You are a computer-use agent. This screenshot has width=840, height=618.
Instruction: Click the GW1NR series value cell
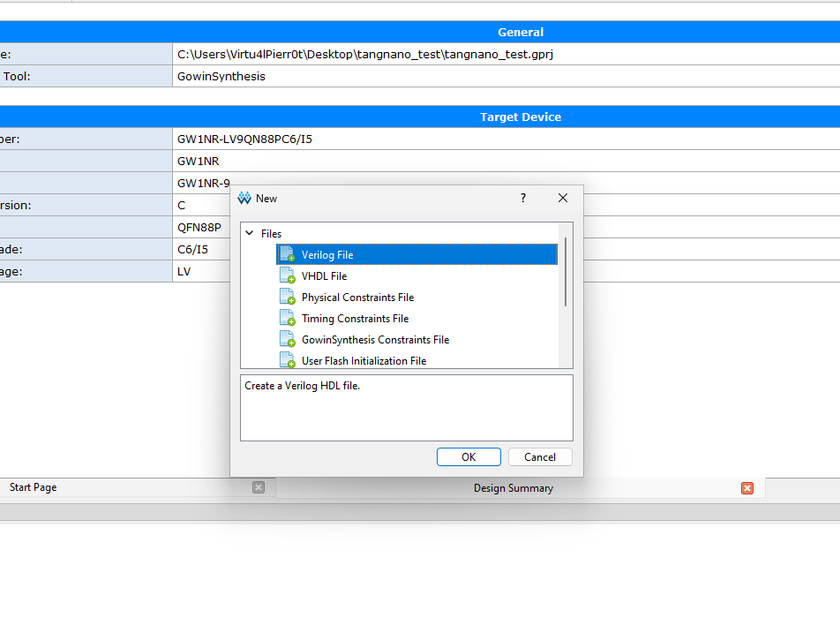[x=506, y=161]
